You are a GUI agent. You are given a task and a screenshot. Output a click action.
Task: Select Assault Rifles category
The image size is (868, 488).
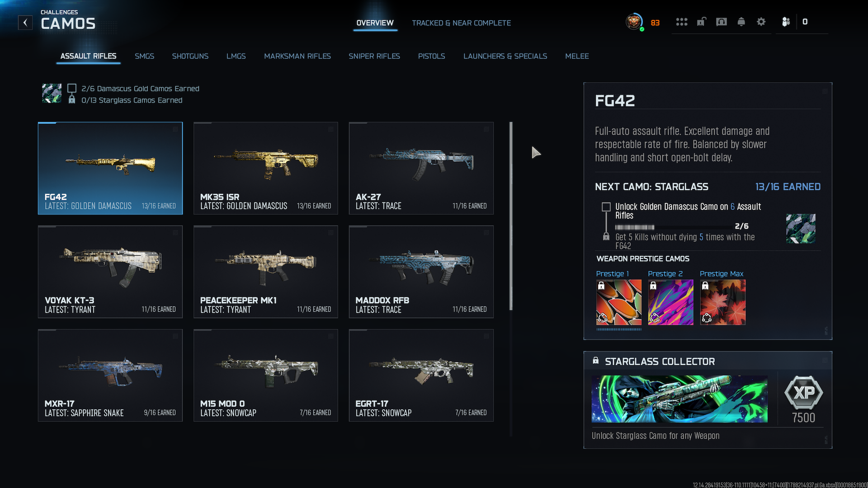pyautogui.click(x=89, y=56)
